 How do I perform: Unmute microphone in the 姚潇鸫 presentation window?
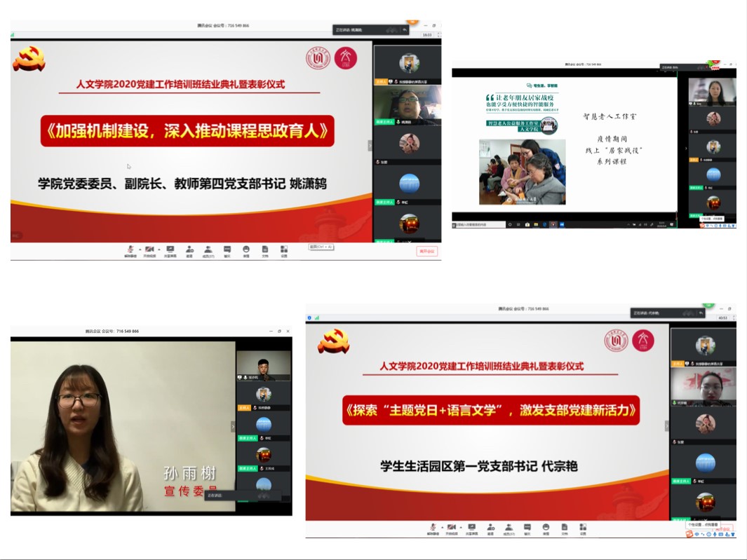(x=130, y=250)
